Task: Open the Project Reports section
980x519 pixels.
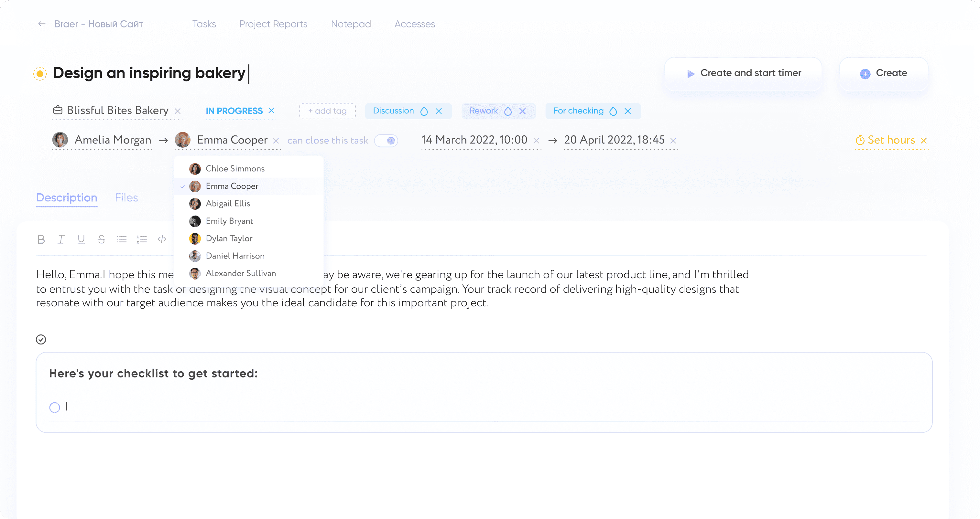Action: click(x=273, y=24)
